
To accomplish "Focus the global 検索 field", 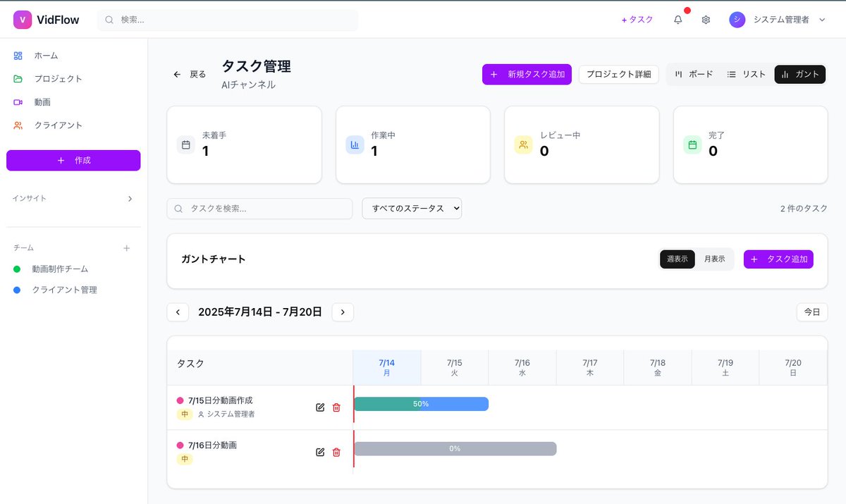I will [x=228, y=20].
